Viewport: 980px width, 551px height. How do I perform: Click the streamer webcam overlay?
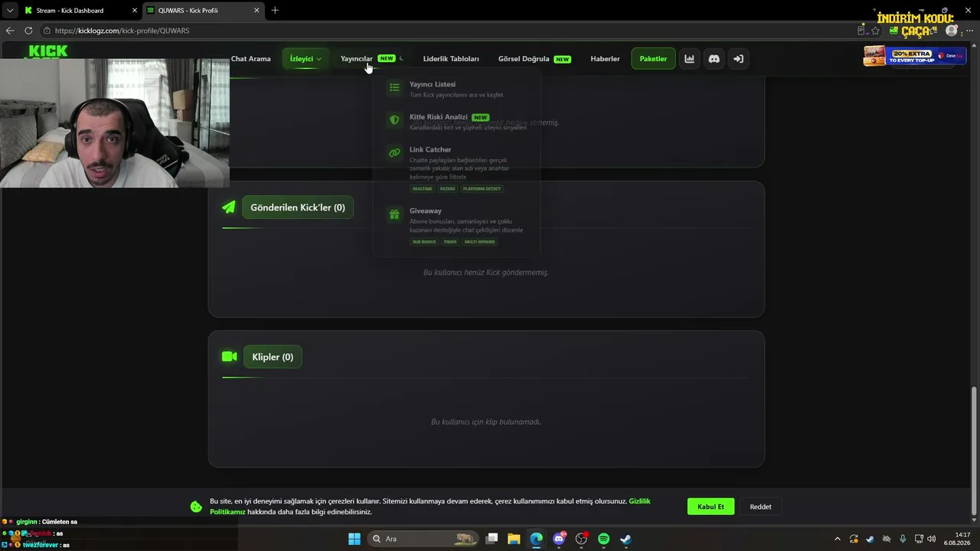115,123
